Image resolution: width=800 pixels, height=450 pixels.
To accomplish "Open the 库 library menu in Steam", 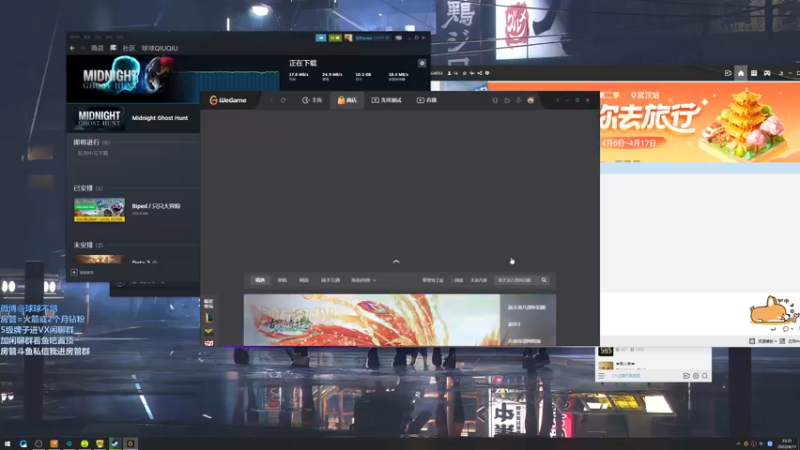I will point(113,48).
